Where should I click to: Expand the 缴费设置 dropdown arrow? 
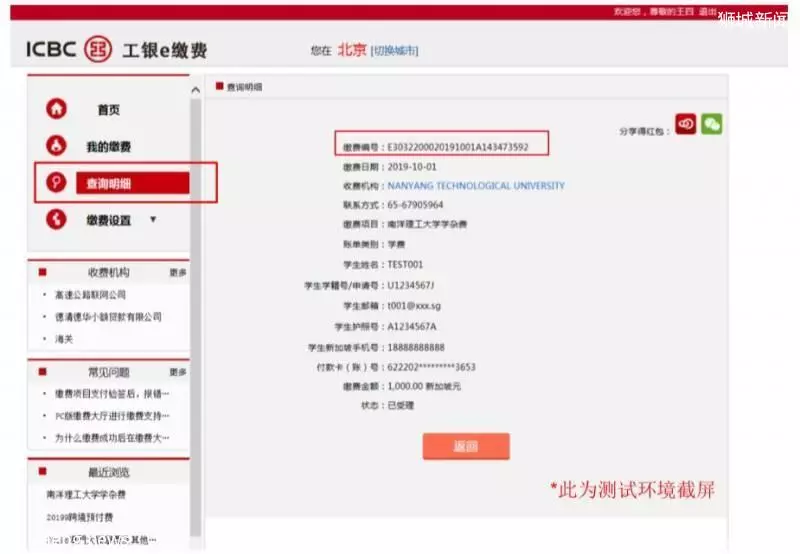(x=153, y=219)
